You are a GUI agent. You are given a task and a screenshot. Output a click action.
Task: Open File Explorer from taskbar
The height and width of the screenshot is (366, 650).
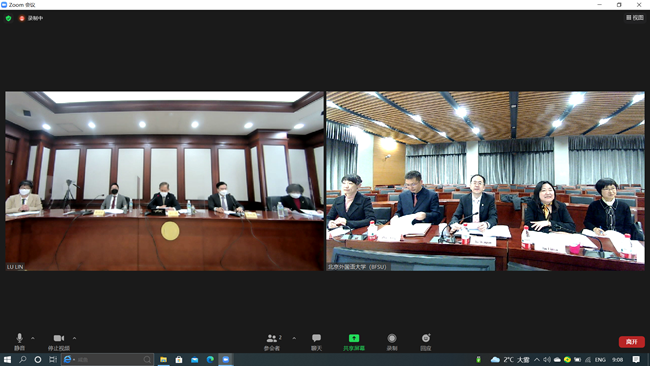[163, 359]
